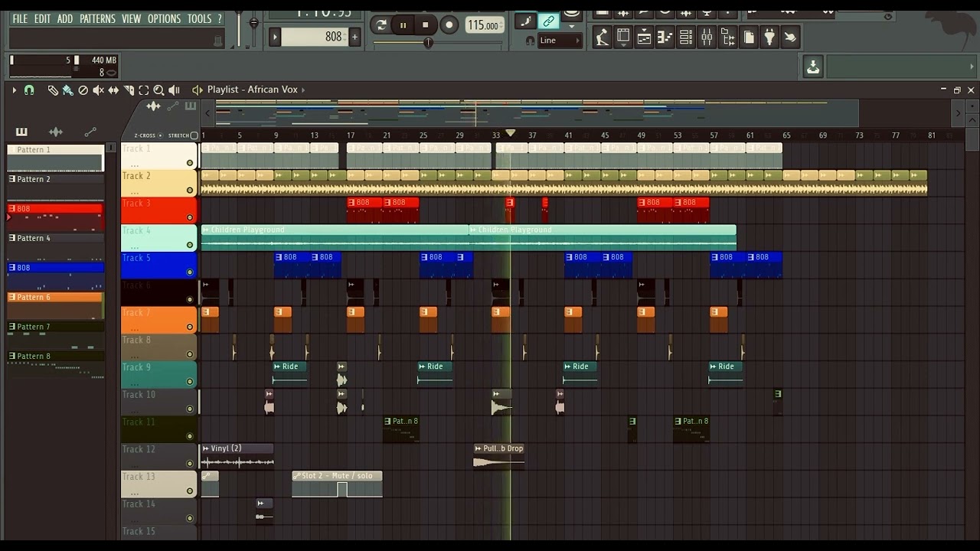Toggle the Playlist snap magnet icon
The image size is (980, 551).
tap(29, 90)
